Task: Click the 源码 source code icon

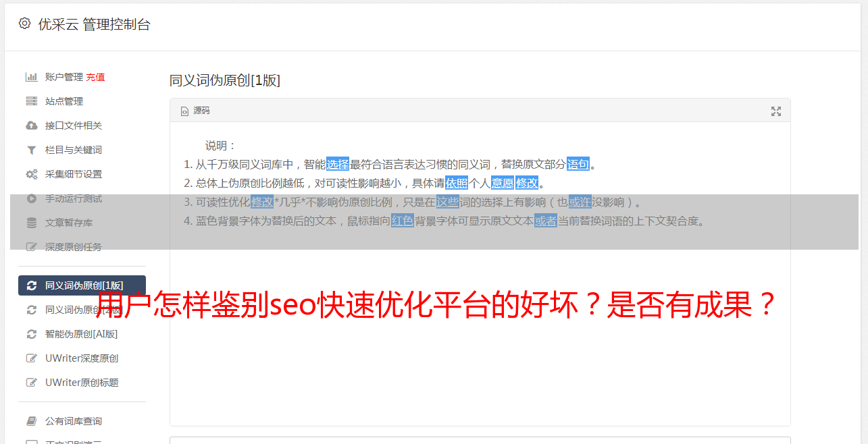Action: (x=184, y=111)
